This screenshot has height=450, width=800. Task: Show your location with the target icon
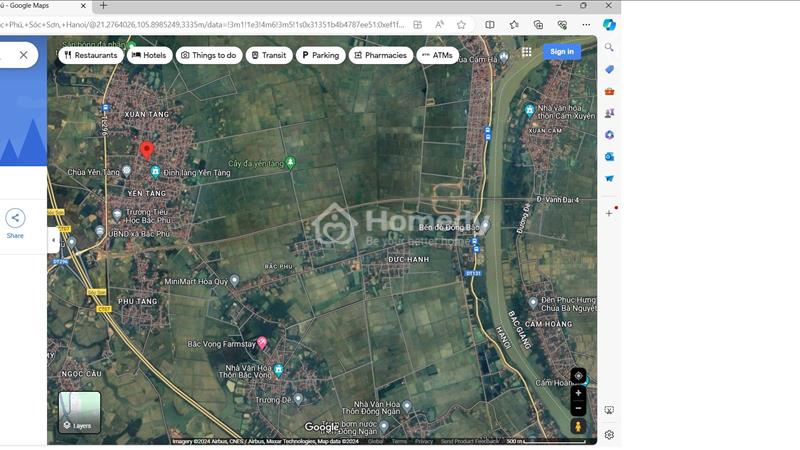578,376
